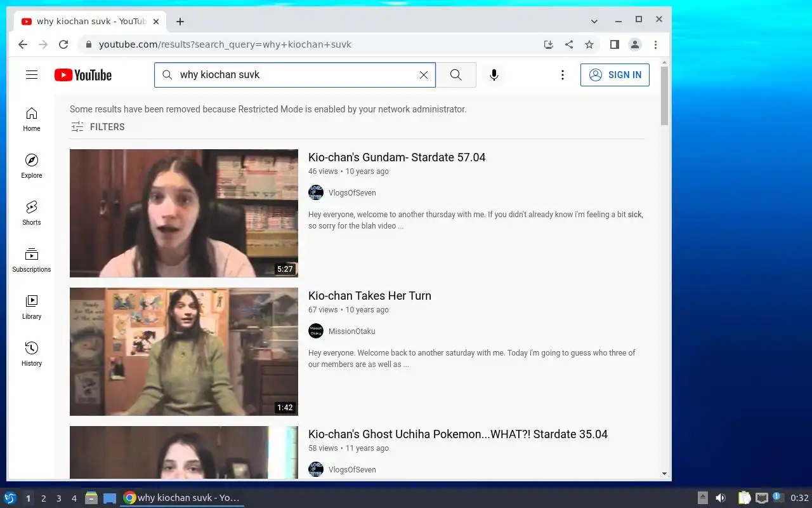This screenshot has width=812, height=508.
Task: Focus the YouTube search input field
Action: 295,75
